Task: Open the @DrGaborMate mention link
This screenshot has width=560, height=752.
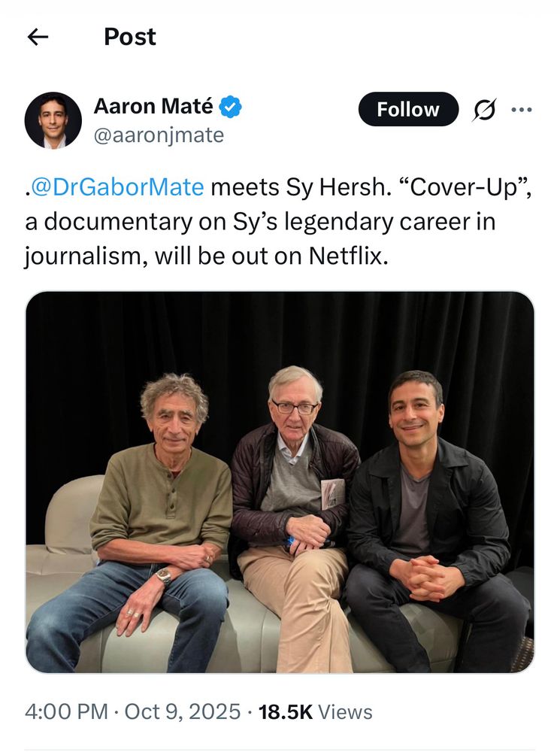Action: [x=117, y=187]
